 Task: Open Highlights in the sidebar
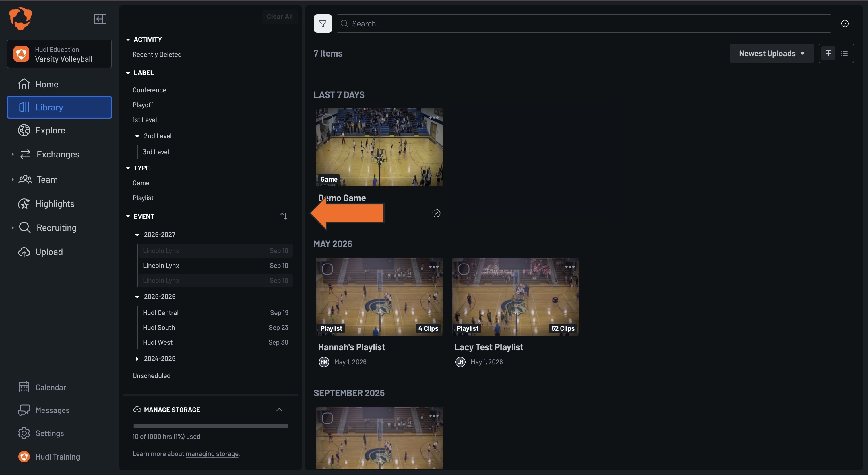[x=59, y=204]
